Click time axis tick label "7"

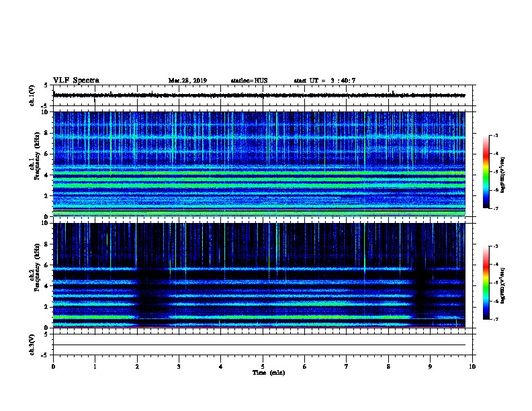(347, 366)
